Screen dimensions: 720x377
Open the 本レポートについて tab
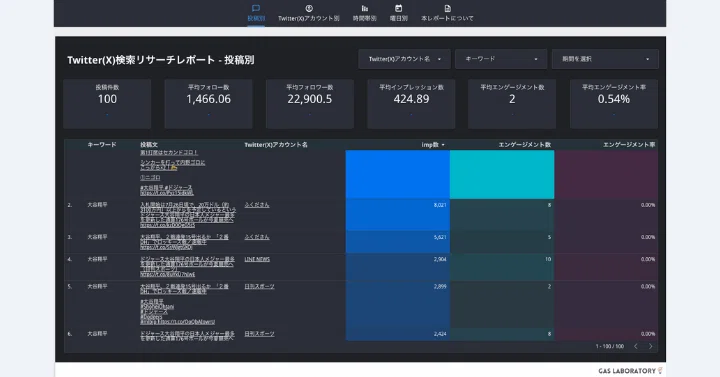(447, 13)
